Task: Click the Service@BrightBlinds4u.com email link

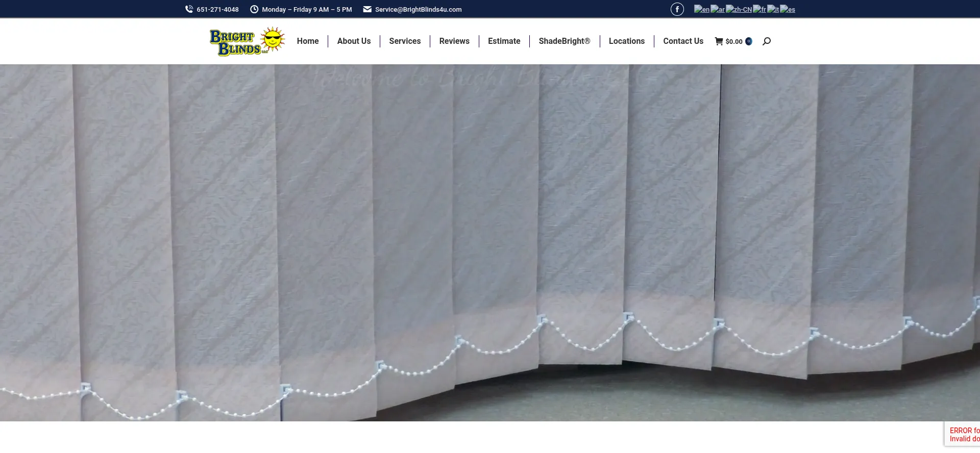Action: click(418, 9)
